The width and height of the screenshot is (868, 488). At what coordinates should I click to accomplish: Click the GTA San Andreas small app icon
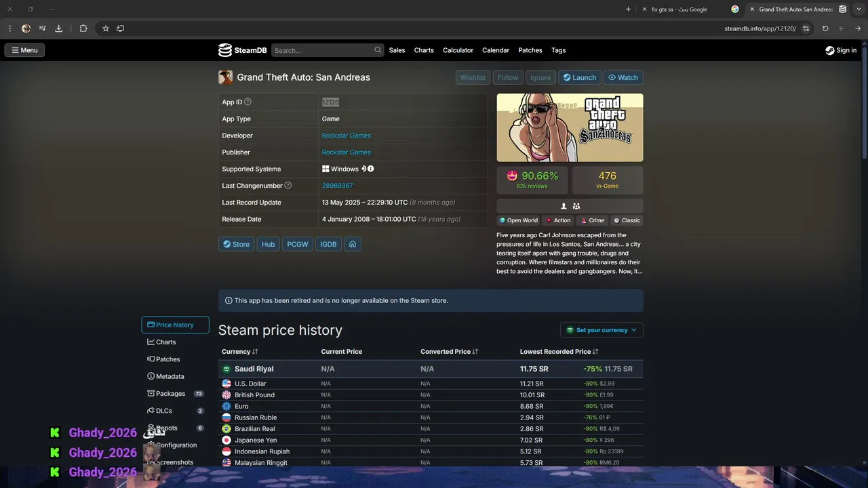coord(225,77)
